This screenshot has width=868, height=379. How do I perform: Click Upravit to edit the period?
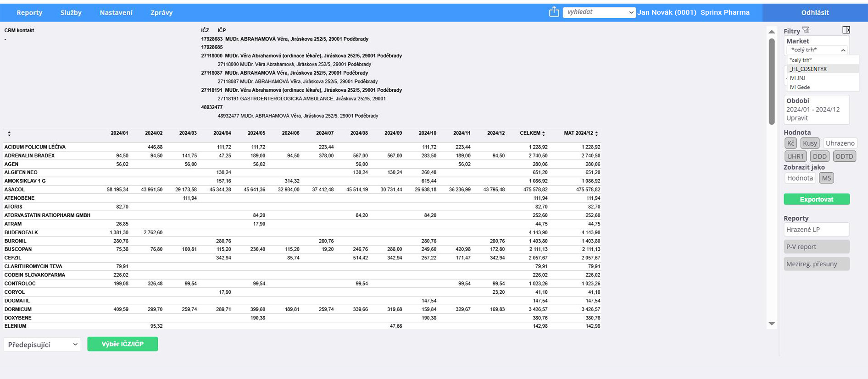(x=797, y=118)
